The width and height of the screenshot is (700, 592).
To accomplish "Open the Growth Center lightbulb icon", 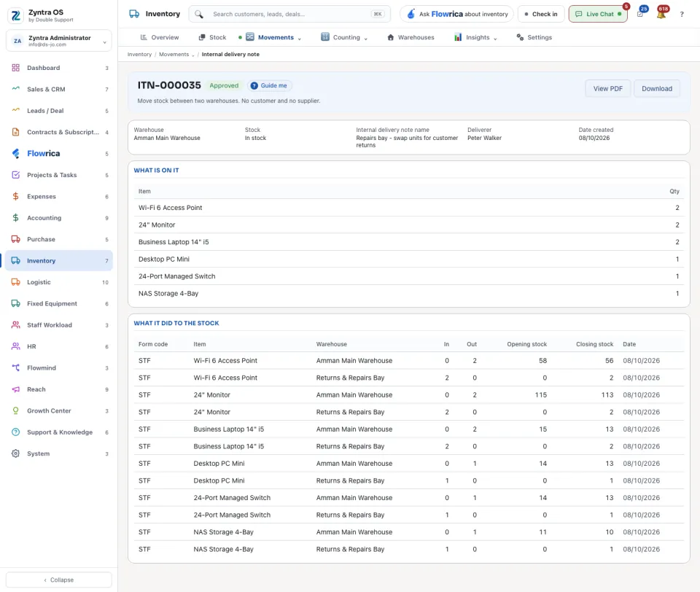I will (15, 410).
